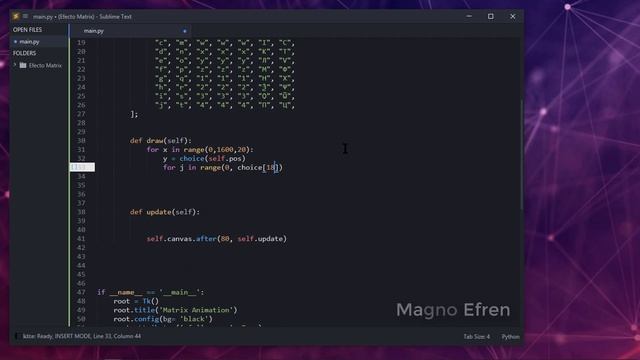Click 'for x in range(0,1600,20):' line
640x360 pixels.
pyautogui.click(x=200, y=150)
